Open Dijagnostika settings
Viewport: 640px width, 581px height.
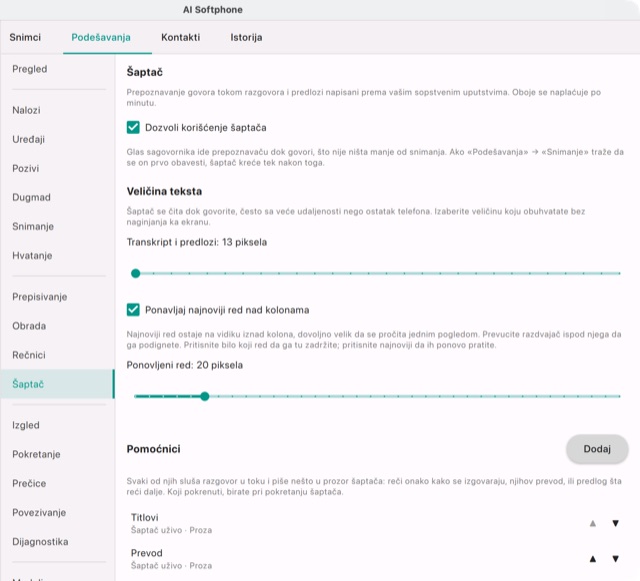pos(57,541)
